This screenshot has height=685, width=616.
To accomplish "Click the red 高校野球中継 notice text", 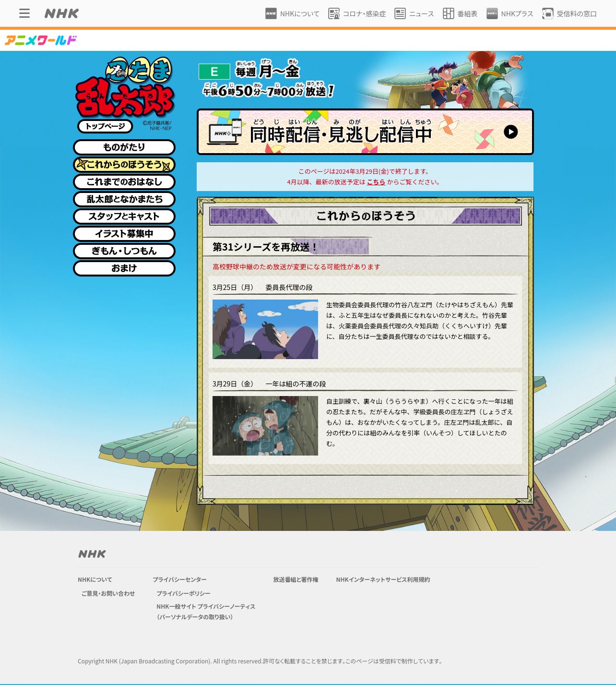I will pyautogui.click(x=296, y=267).
